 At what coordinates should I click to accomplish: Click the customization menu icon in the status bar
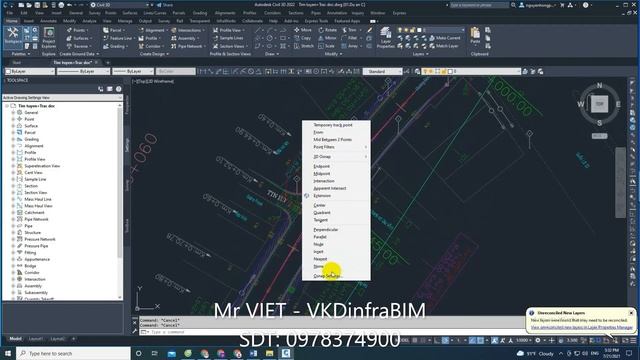tap(633, 340)
